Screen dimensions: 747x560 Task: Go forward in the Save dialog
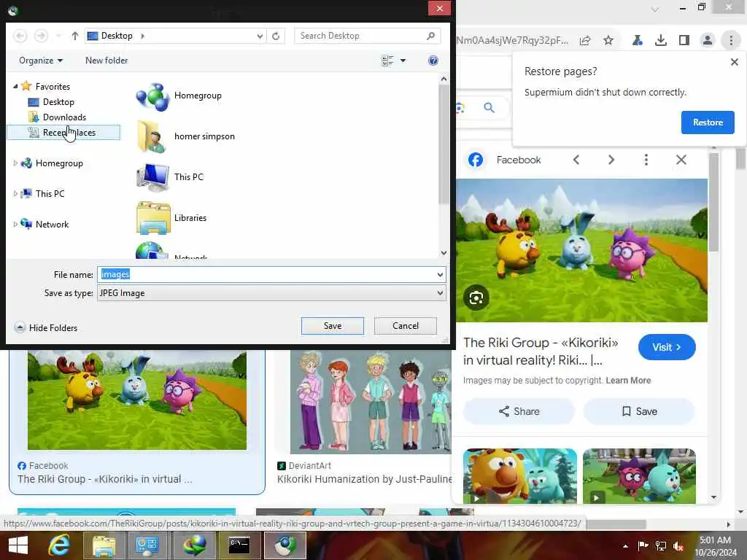[41, 36]
